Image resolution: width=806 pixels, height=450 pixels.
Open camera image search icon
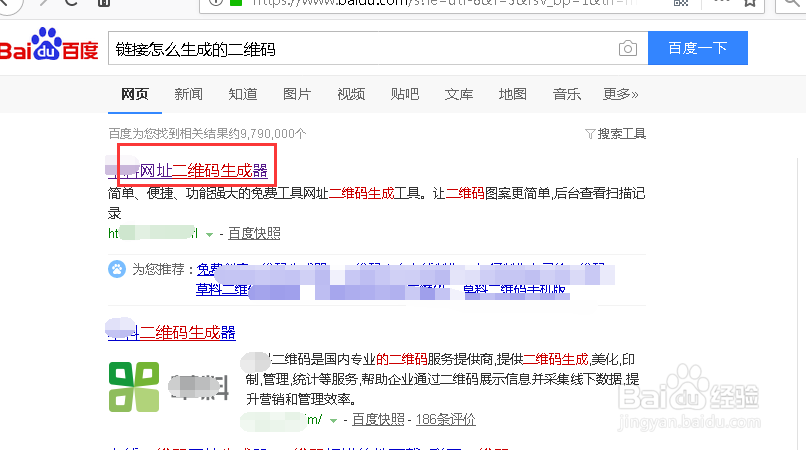(x=628, y=48)
